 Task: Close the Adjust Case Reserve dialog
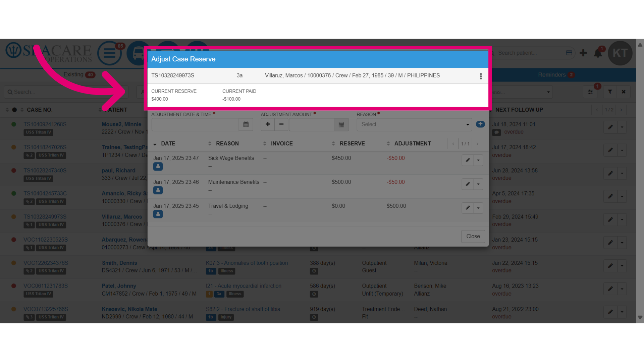tap(473, 236)
